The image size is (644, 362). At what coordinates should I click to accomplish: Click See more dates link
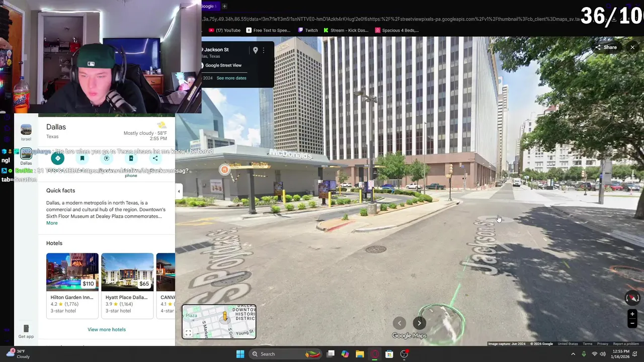(231, 78)
